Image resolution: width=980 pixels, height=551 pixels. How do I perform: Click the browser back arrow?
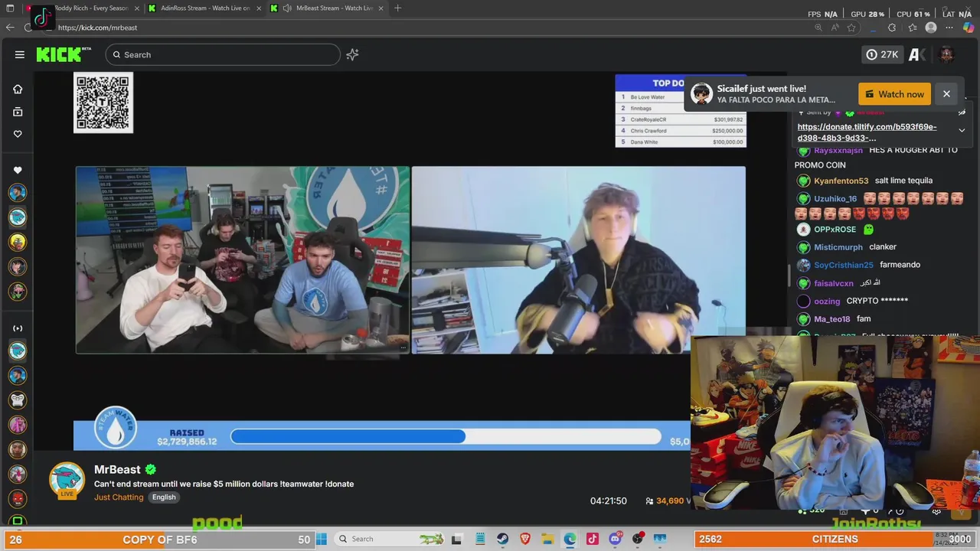(10, 28)
